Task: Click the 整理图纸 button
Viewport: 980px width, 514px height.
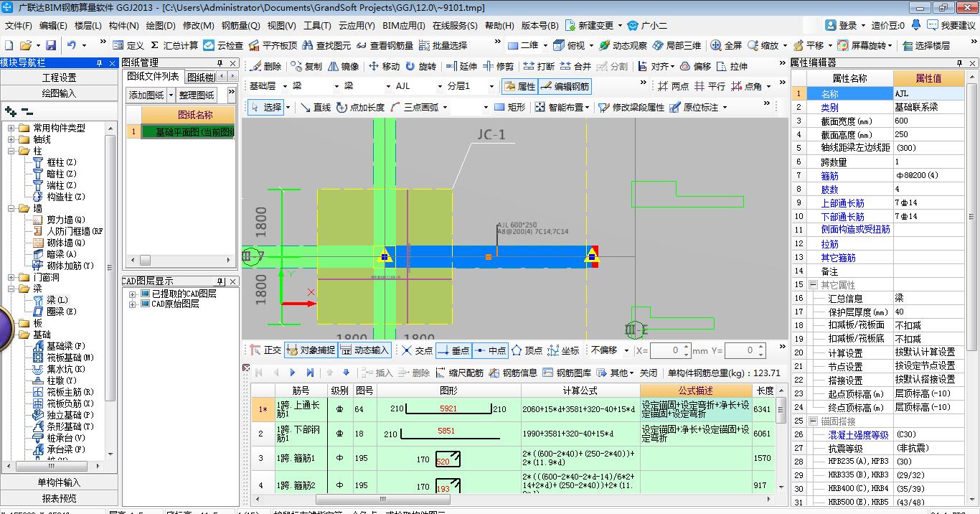Action: [196, 95]
